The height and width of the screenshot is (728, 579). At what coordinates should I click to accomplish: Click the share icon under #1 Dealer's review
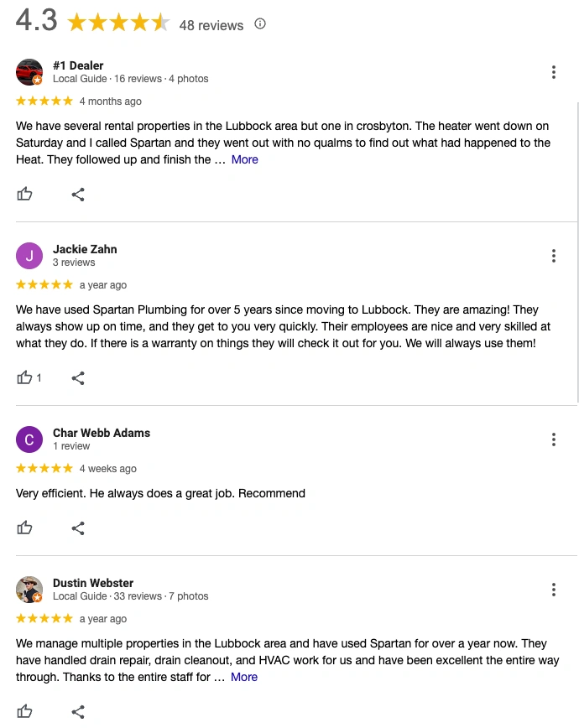[78, 194]
